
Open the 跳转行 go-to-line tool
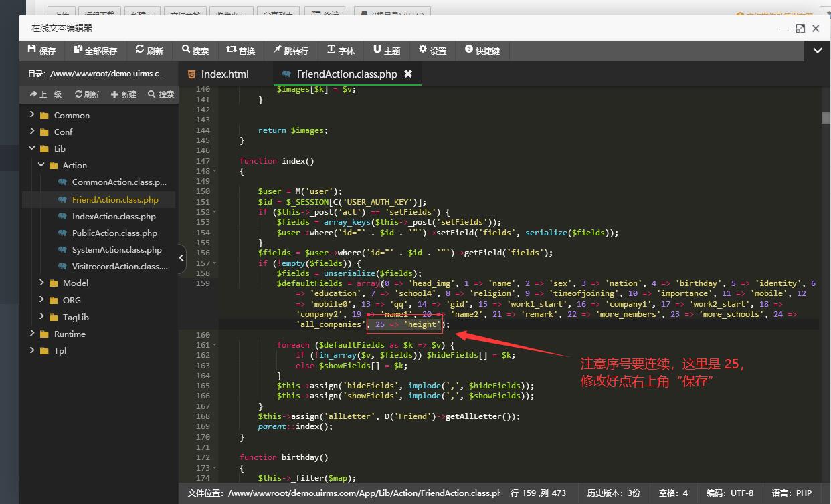click(291, 51)
